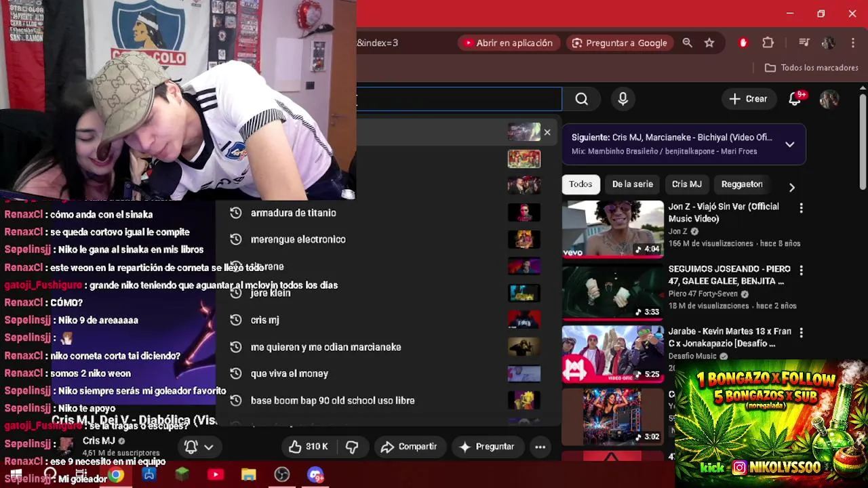The width and height of the screenshot is (868, 488).
Task: Click history icon beside 'cris mj'
Action: (235, 320)
